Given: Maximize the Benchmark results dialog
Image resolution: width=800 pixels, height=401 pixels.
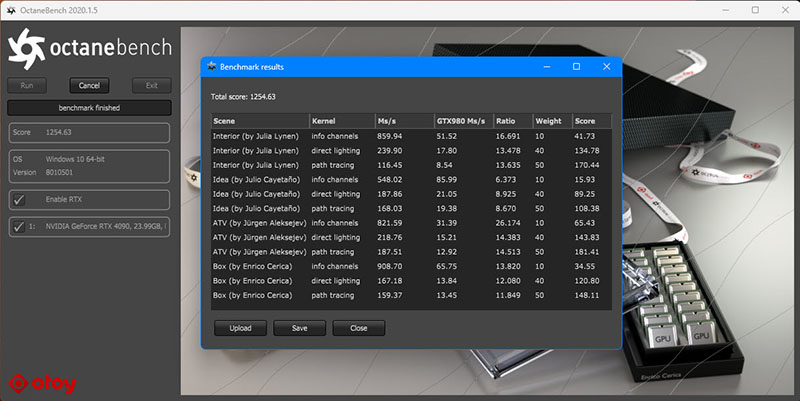Looking at the screenshot, I should tap(577, 67).
